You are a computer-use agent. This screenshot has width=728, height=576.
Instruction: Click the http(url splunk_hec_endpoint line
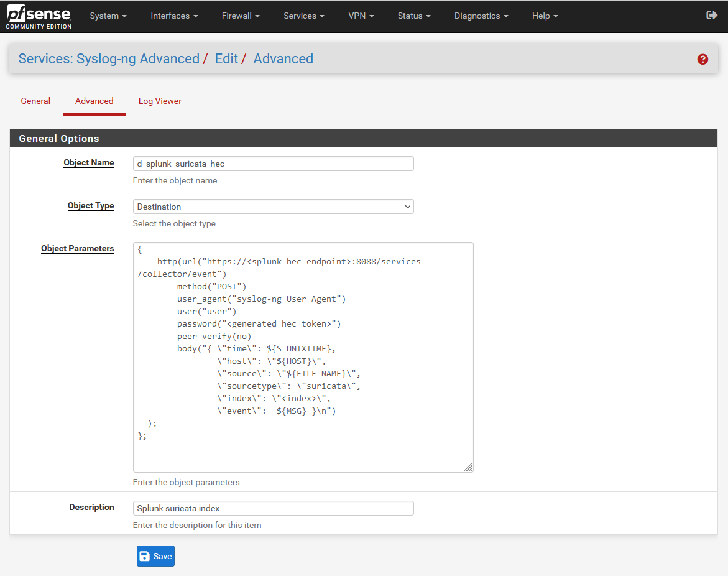(x=289, y=261)
